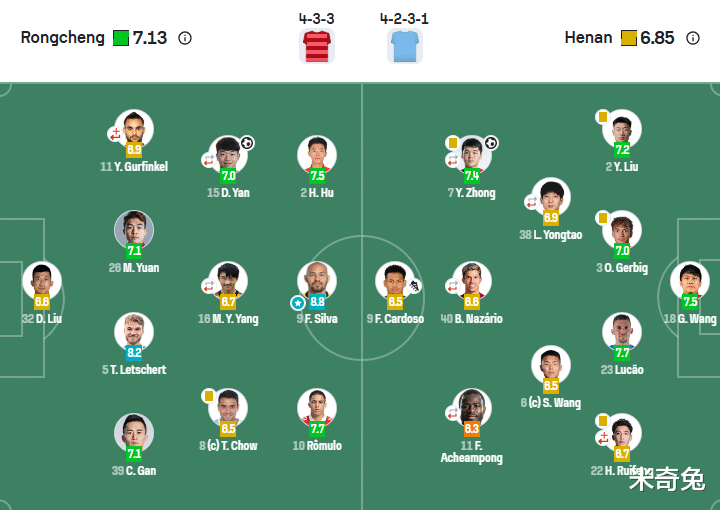Image resolution: width=720 pixels, height=510 pixels.
Task: Click the substitution icon beside F. Acheampong
Action: pyautogui.click(x=452, y=412)
